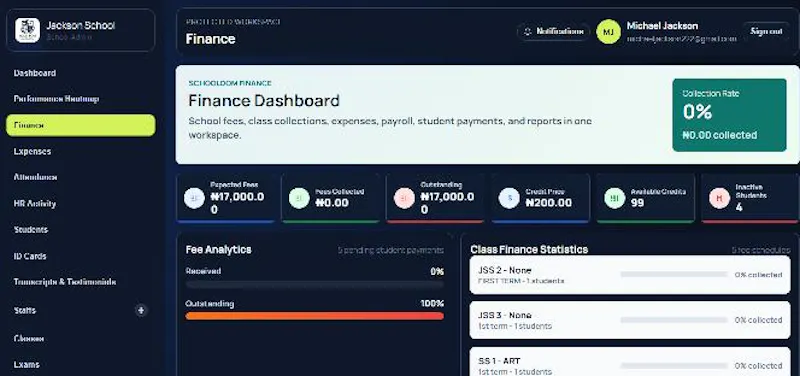
Task: Click the MJ user avatar
Action: pyautogui.click(x=608, y=32)
